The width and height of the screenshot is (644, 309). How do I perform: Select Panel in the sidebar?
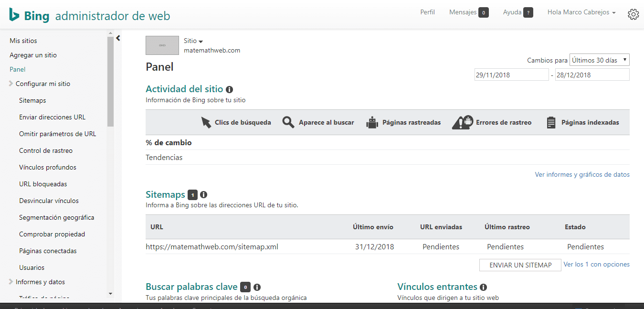coord(18,69)
